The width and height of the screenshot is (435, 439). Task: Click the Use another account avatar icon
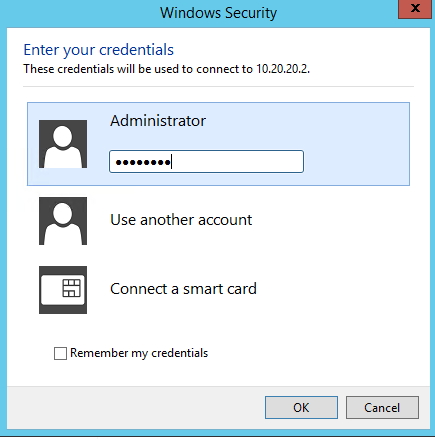pyautogui.click(x=63, y=221)
